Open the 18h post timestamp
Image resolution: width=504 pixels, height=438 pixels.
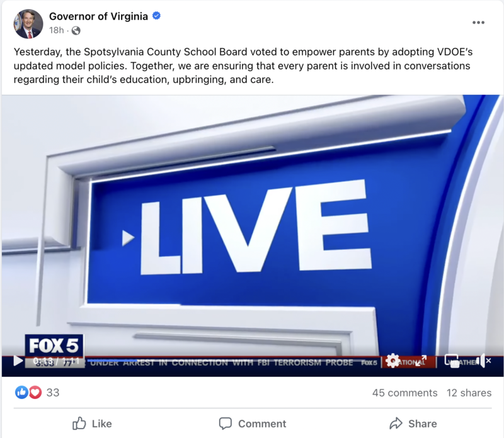(x=56, y=30)
